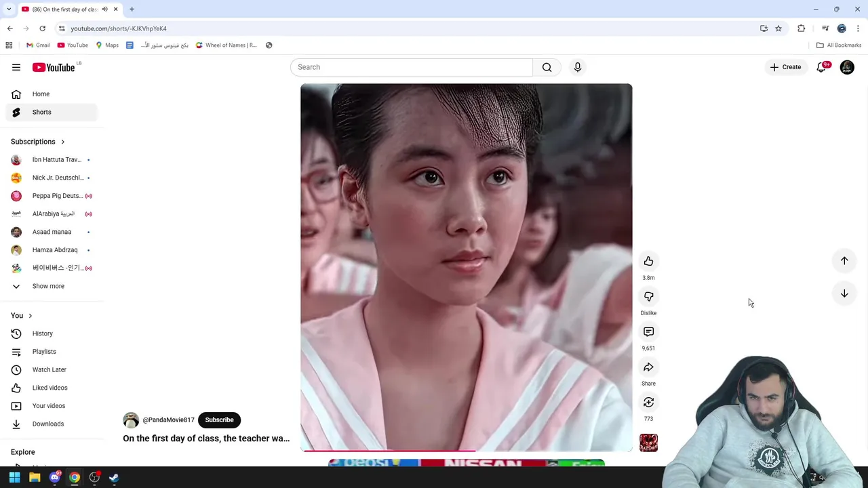Go to next Short with down arrow
Screen dimensions: 868x488
coord(844,293)
